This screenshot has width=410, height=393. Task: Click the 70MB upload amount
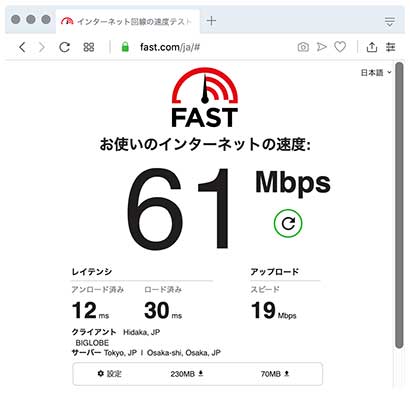[275, 374]
